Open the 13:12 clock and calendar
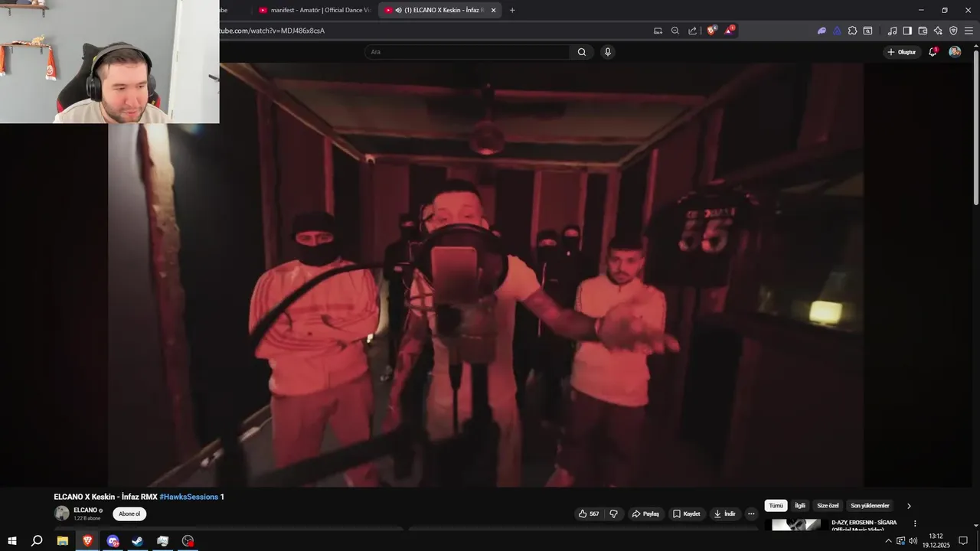The width and height of the screenshot is (980, 551). coord(936,541)
